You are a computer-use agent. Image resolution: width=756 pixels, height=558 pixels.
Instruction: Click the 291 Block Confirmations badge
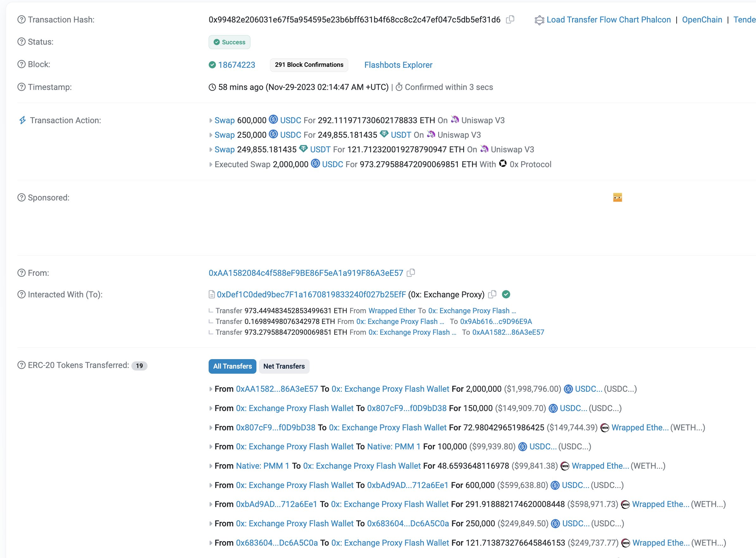[309, 65]
